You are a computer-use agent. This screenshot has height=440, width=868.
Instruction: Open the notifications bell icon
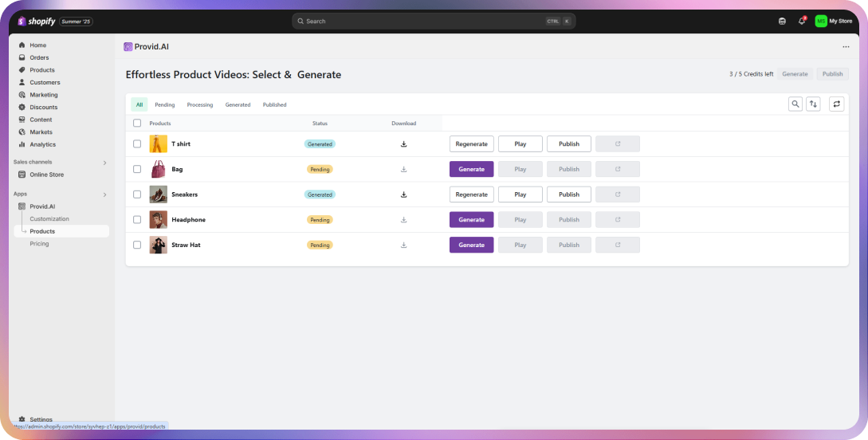[802, 22]
